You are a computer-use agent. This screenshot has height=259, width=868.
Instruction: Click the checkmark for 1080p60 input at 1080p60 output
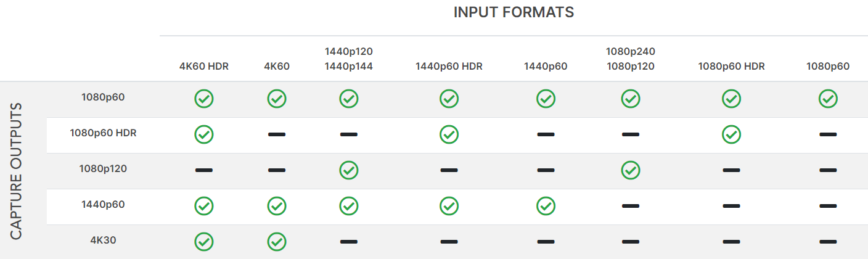(828, 99)
